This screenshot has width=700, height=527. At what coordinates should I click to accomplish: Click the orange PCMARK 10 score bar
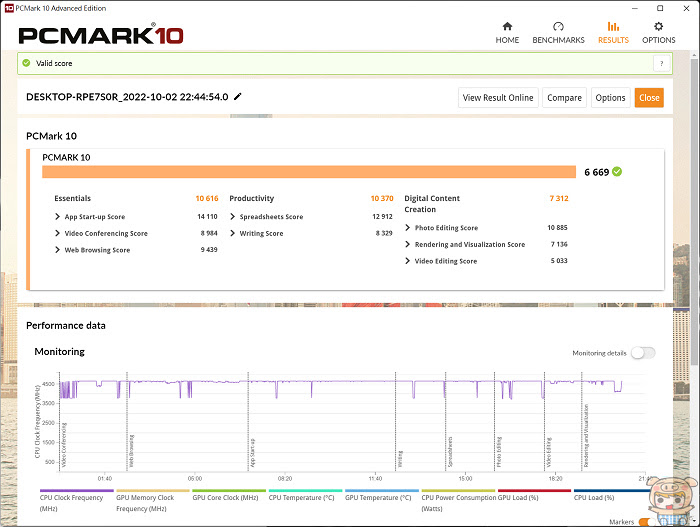click(x=309, y=172)
